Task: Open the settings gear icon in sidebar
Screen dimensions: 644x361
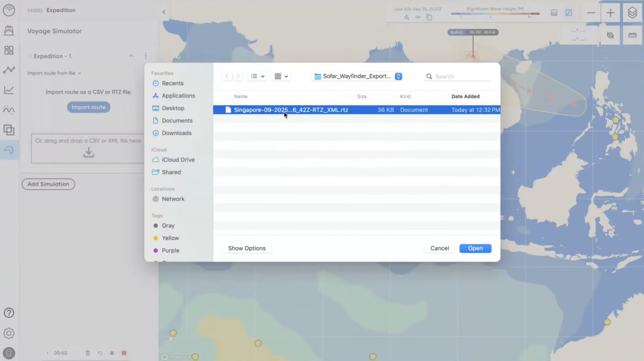Action: pos(9,333)
